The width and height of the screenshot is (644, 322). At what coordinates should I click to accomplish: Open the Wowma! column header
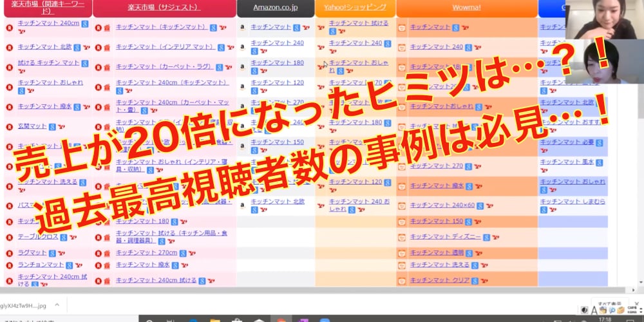(466, 7)
